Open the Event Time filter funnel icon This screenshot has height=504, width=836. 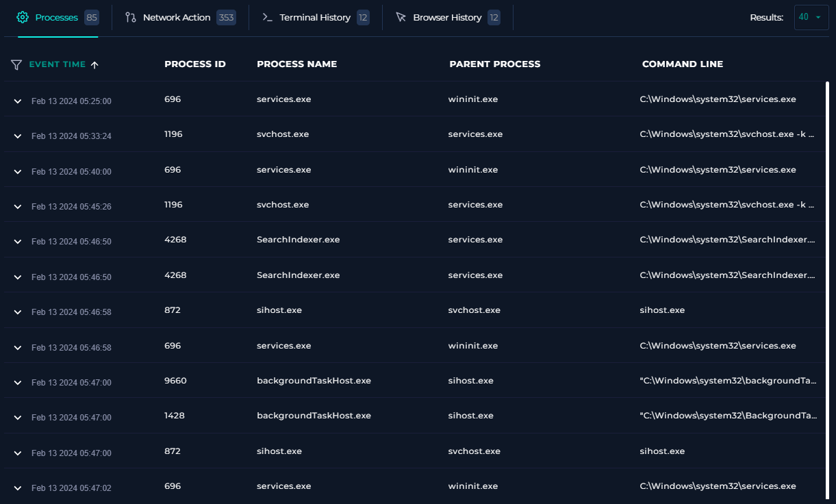(16, 64)
